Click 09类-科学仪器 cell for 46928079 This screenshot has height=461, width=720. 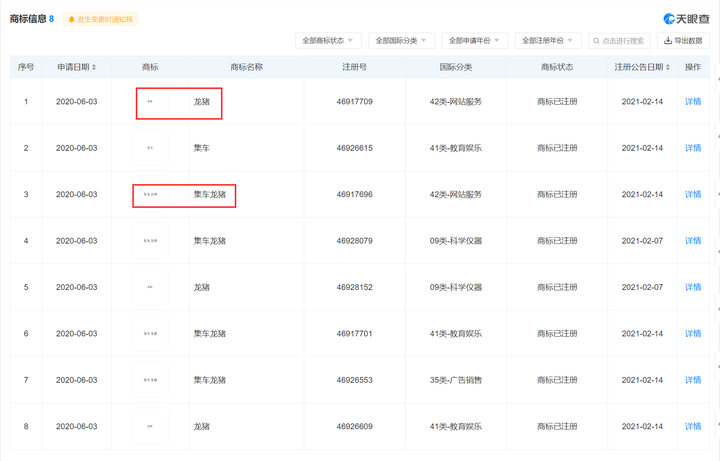coord(456,241)
